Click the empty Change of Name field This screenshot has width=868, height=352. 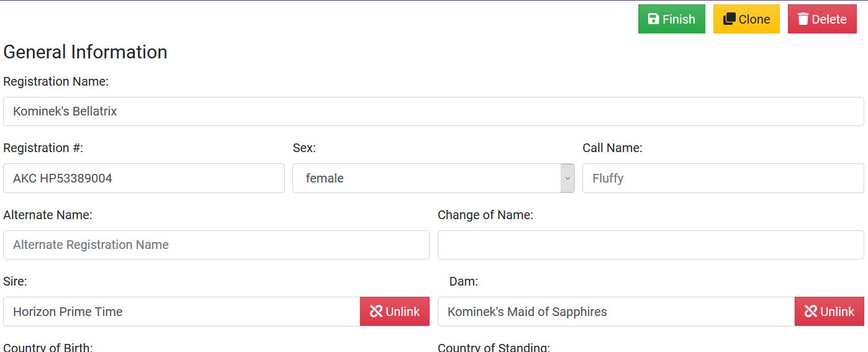point(650,245)
